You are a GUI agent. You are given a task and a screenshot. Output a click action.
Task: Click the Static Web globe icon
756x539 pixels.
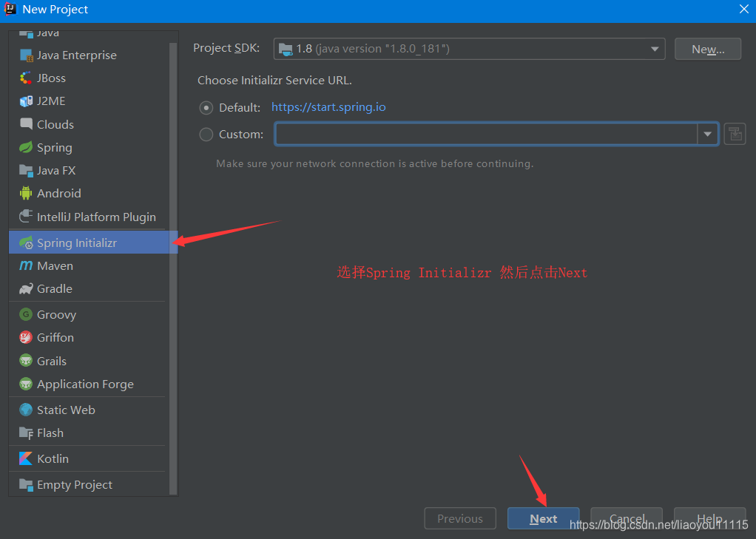click(x=26, y=410)
